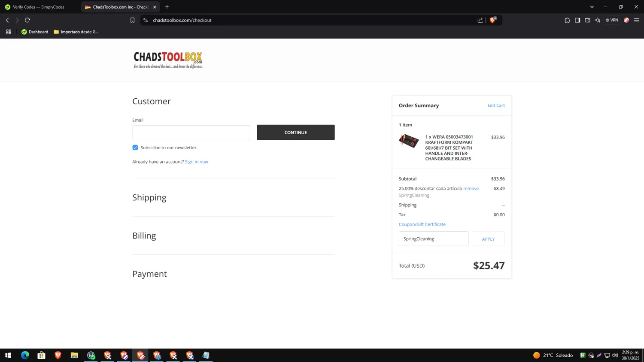Screen dimensions: 644x362
Task: Focus the Email input field
Action: tap(191, 133)
